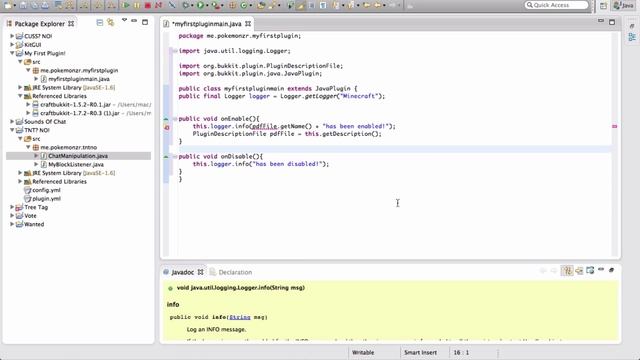
Task: Open dropdown arrow beside the Debug icon
Action: tap(192, 6)
